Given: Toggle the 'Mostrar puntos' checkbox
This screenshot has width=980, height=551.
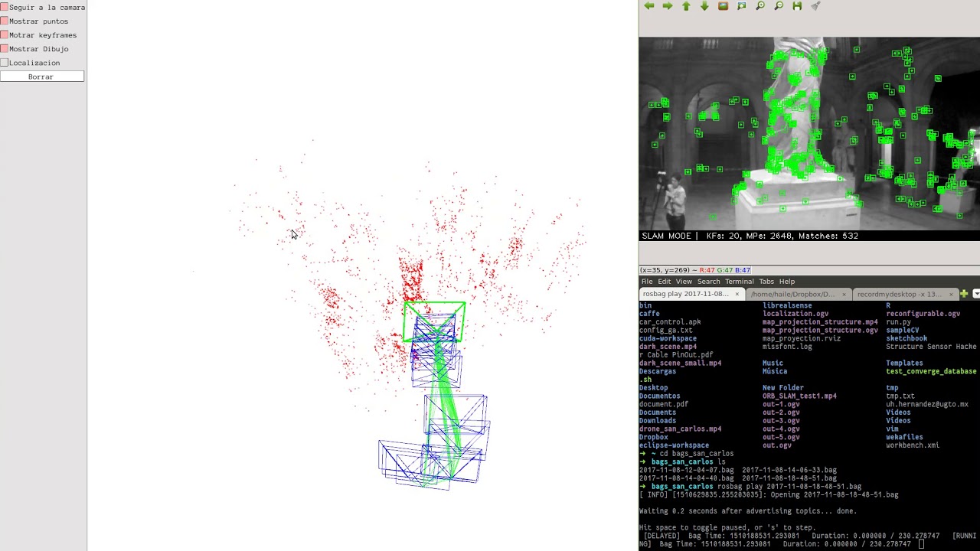Looking at the screenshot, I should 5,21.
